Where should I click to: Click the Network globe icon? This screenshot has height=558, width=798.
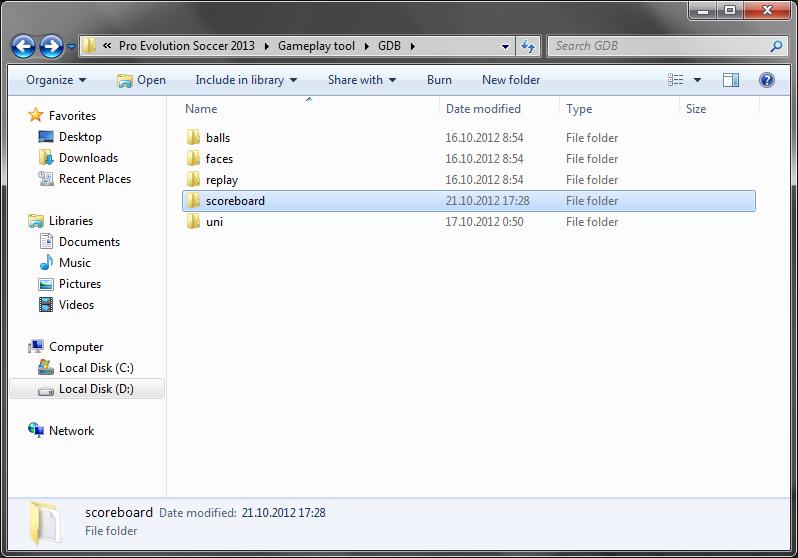coord(36,430)
